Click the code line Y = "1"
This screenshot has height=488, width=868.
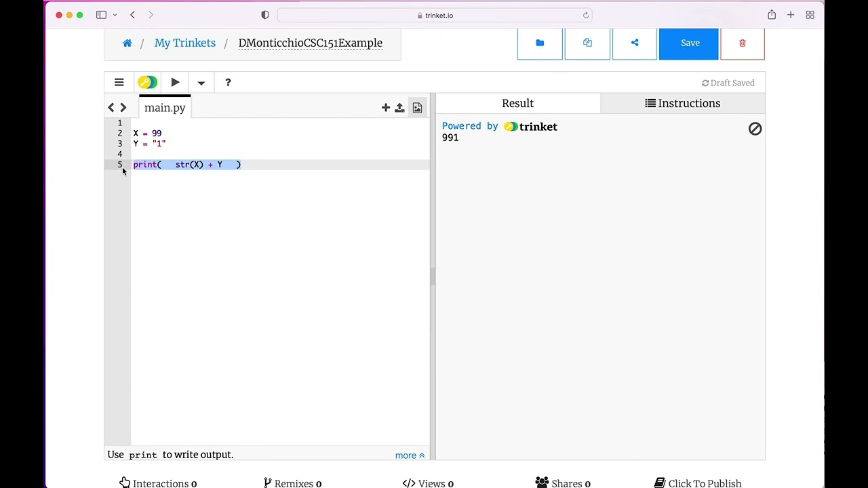click(x=150, y=144)
